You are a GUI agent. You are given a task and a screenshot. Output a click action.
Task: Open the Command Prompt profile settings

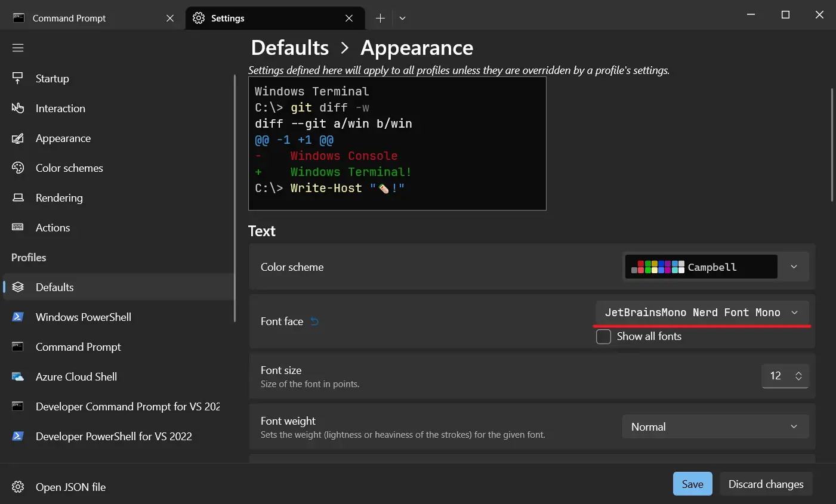(x=78, y=347)
